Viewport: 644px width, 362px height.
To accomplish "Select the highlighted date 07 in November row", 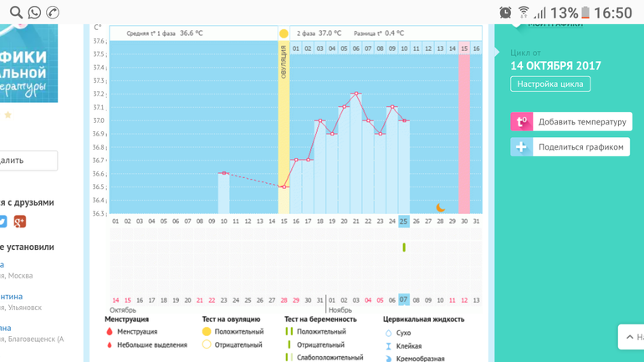I will (x=404, y=300).
